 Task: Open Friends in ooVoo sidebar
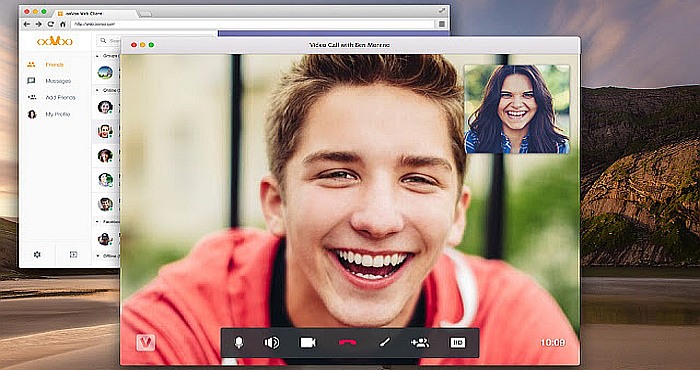click(54, 65)
